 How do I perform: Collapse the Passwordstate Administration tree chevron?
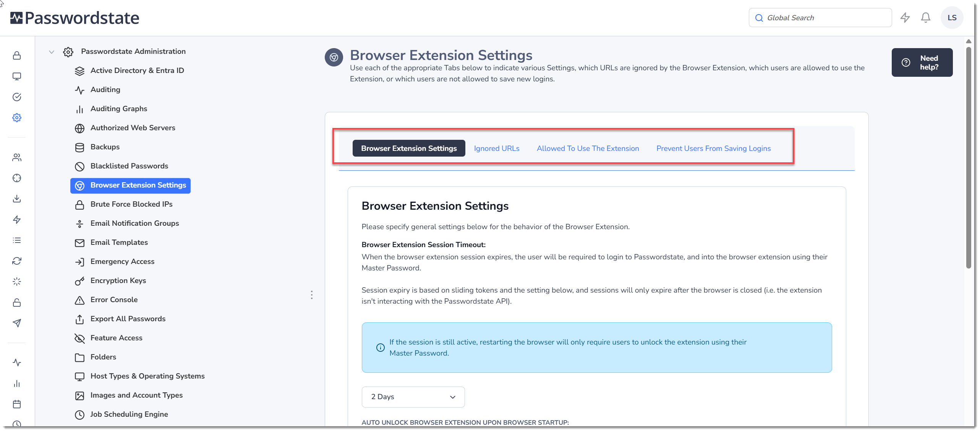(52, 52)
